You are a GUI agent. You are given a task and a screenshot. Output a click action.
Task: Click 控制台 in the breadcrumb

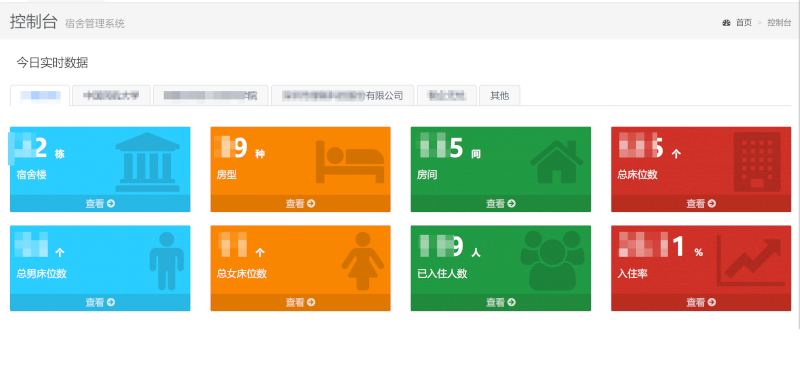click(x=780, y=22)
